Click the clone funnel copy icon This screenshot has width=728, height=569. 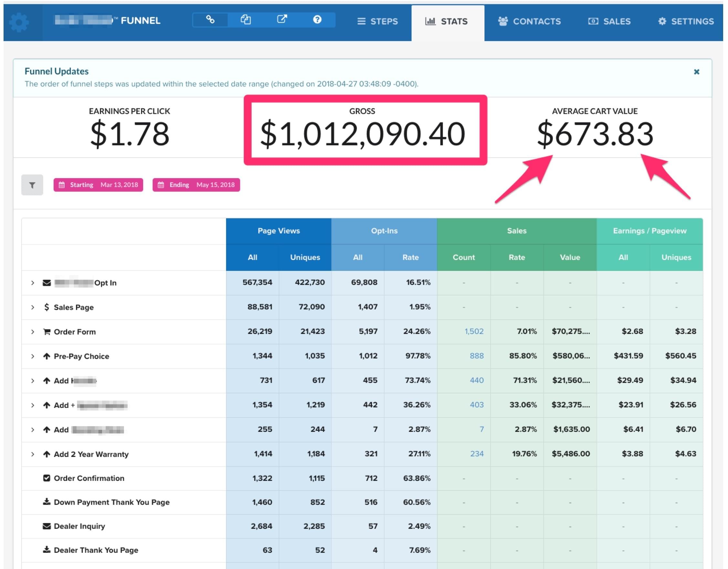point(246,20)
